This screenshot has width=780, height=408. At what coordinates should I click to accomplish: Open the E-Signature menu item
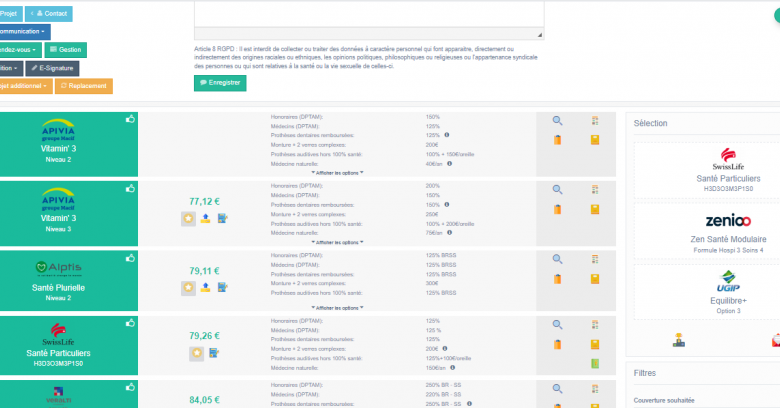[x=53, y=68]
